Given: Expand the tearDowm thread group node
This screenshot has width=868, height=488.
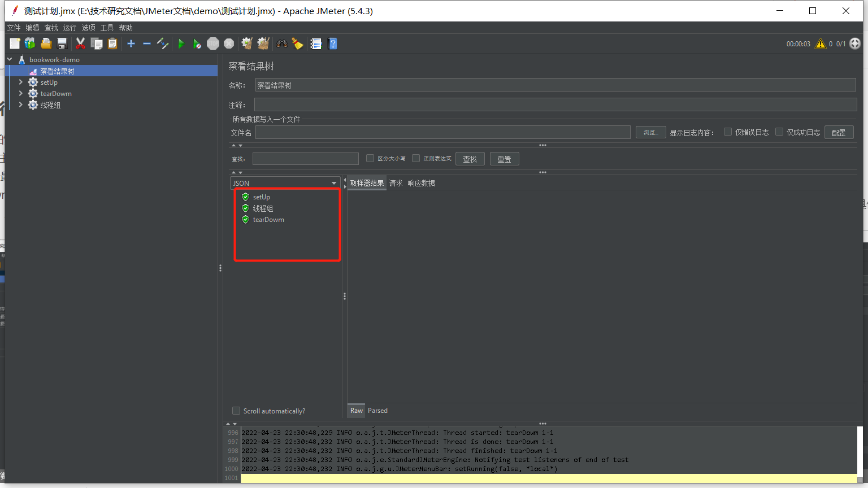Looking at the screenshot, I should click(x=21, y=93).
